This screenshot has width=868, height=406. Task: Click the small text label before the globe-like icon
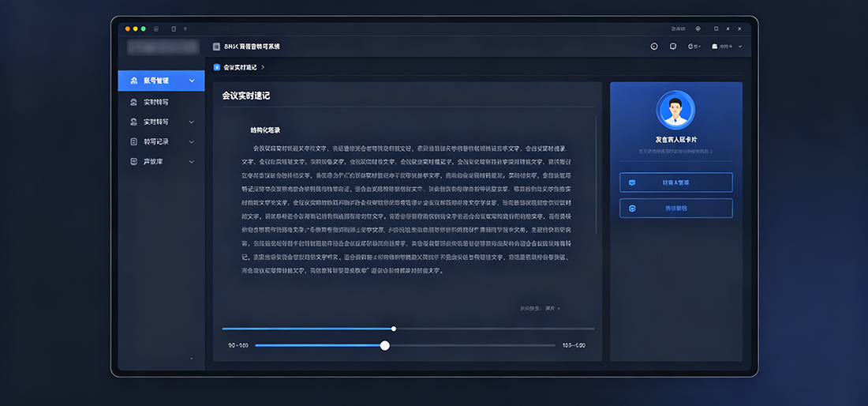tap(678, 28)
